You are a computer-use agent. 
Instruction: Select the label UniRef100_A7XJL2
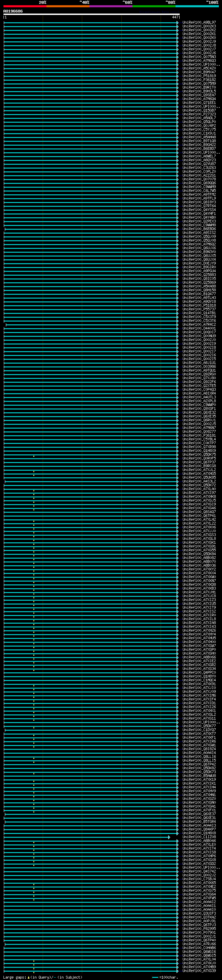[199, 470]
